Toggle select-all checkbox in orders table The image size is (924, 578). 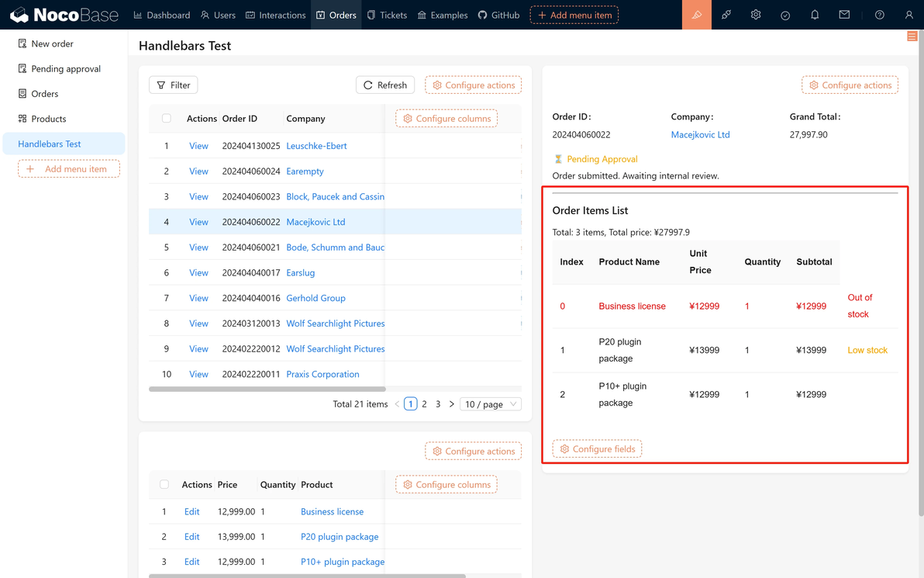[167, 119]
